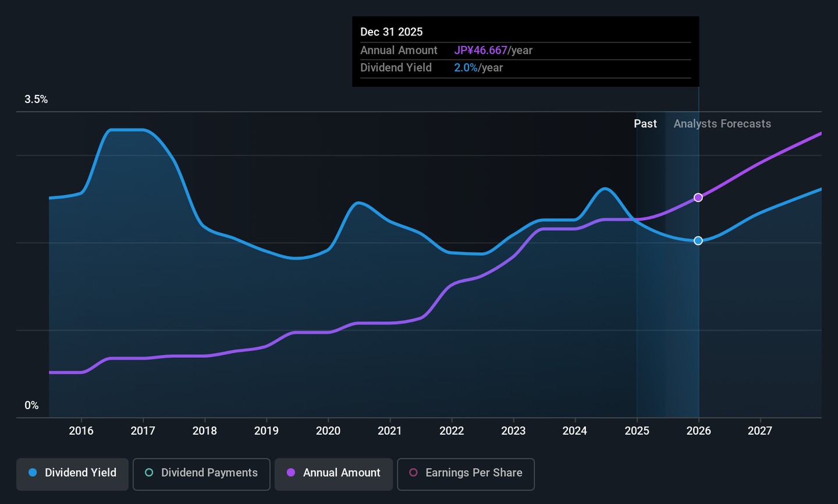Toggle the Dividend Yield legend button
Image resolution: width=838 pixels, height=504 pixels.
point(72,473)
